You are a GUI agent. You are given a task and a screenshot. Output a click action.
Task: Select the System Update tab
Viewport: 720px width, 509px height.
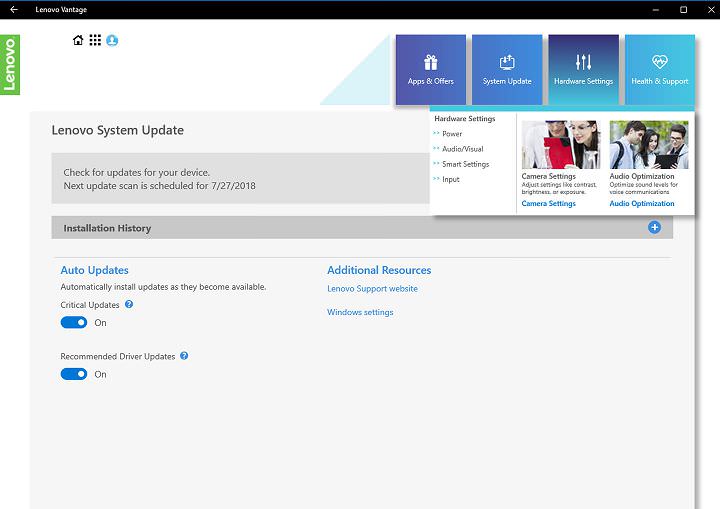click(507, 69)
